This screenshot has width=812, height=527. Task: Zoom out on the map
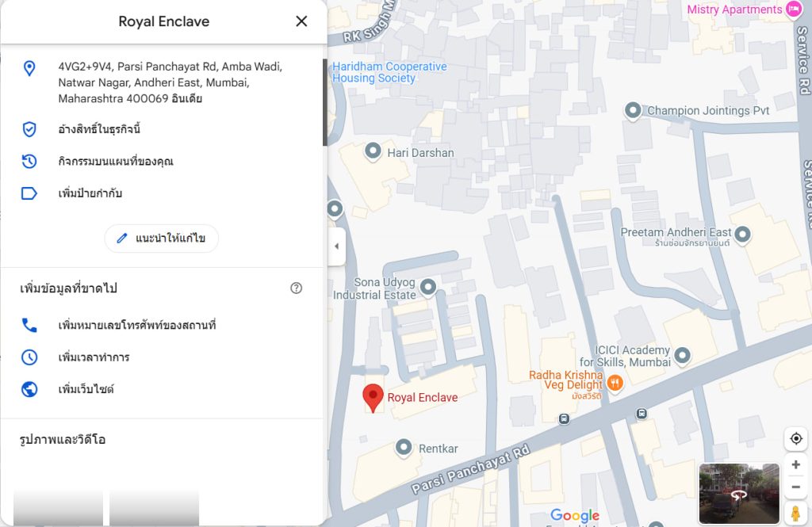(x=796, y=487)
